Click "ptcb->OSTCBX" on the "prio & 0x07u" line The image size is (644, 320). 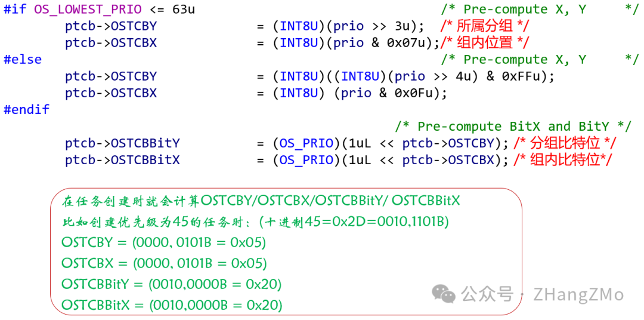(x=111, y=43)
